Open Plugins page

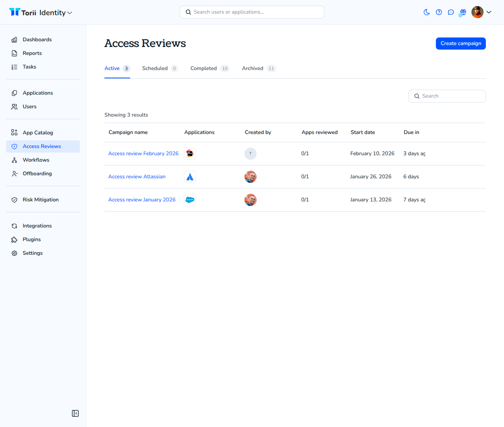tap(43, 239)
